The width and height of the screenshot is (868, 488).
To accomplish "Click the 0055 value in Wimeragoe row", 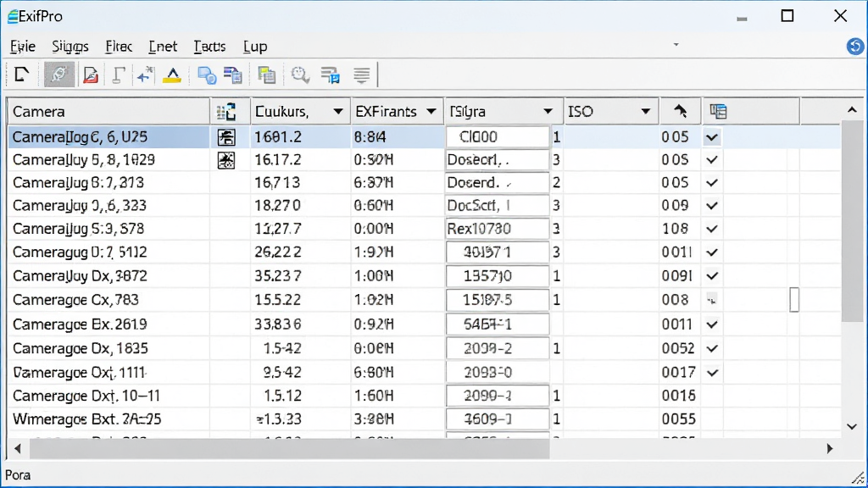I will pyautogui.click(x=678, y=419).
